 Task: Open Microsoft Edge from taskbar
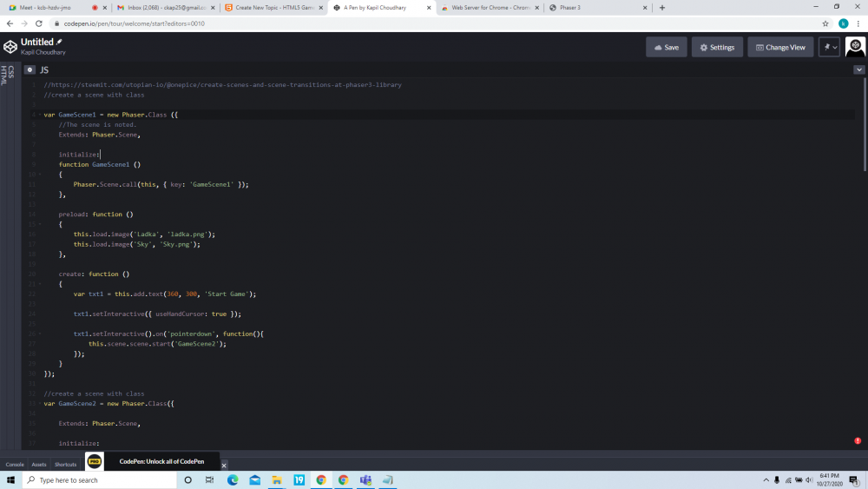click(x=233, y=479)
